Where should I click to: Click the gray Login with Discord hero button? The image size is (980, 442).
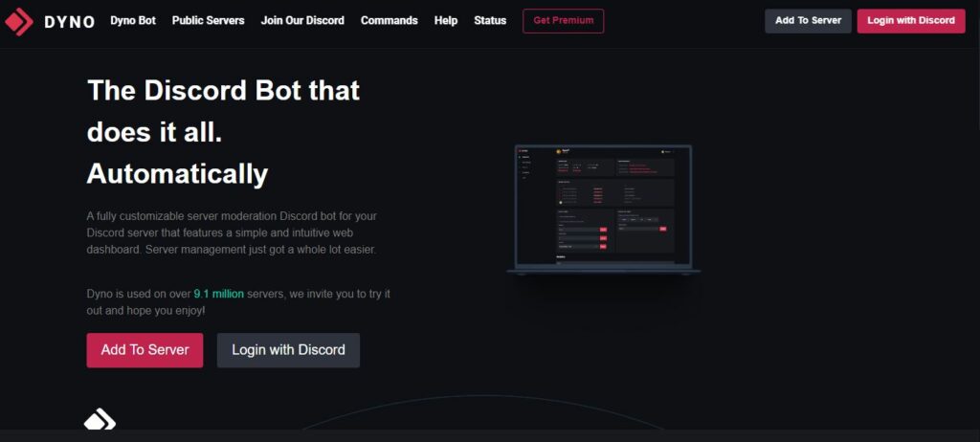click(288, 350)
